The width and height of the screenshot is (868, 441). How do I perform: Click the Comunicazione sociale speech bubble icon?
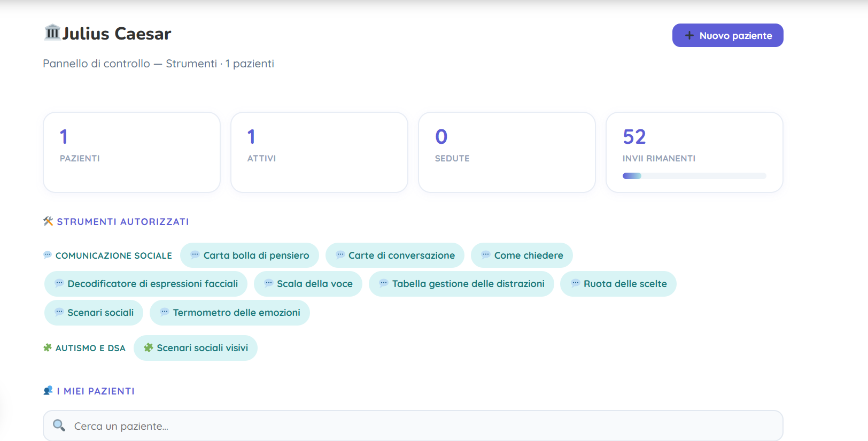pos(48,255)
